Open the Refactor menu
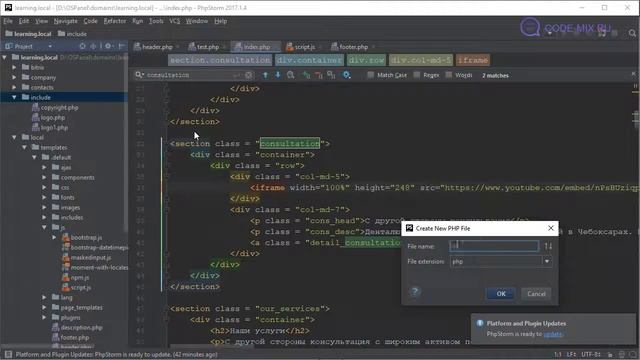 pos(115,21)
